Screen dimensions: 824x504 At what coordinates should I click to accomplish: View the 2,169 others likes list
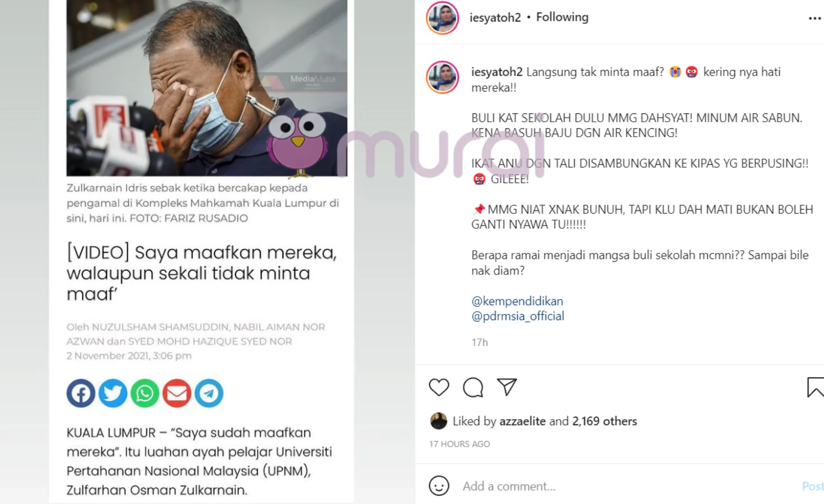pyautogui.click(x=605, y=421)
